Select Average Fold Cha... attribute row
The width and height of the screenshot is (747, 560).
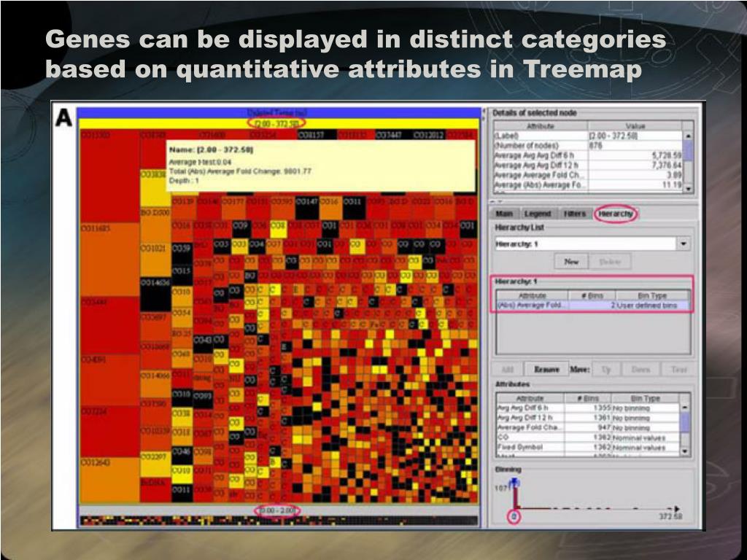(588, 427)
